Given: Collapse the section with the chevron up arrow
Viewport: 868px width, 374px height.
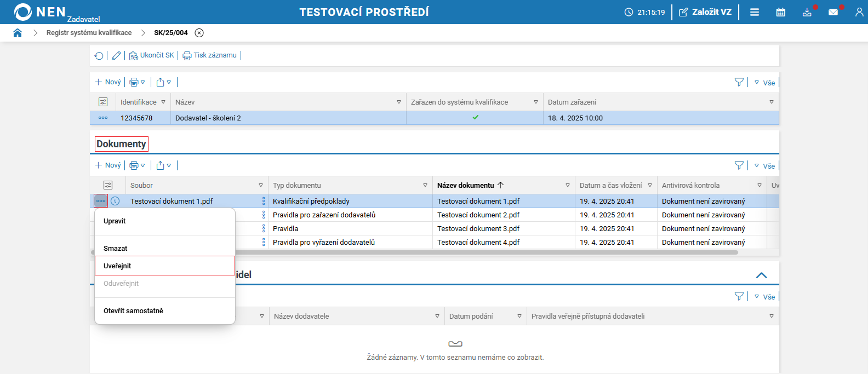Looking at the screenshot, I should pos(761,275).
